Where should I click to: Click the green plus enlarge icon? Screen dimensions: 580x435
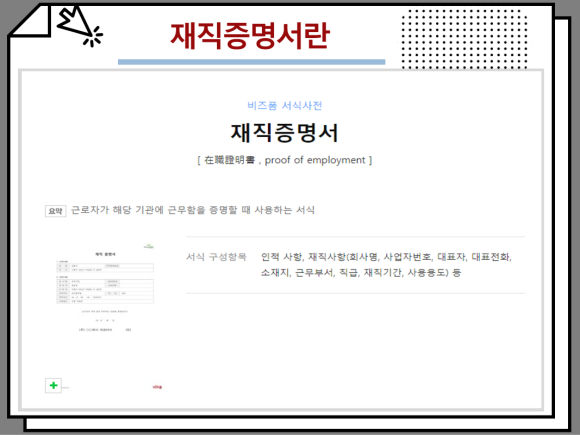(53, 385)
